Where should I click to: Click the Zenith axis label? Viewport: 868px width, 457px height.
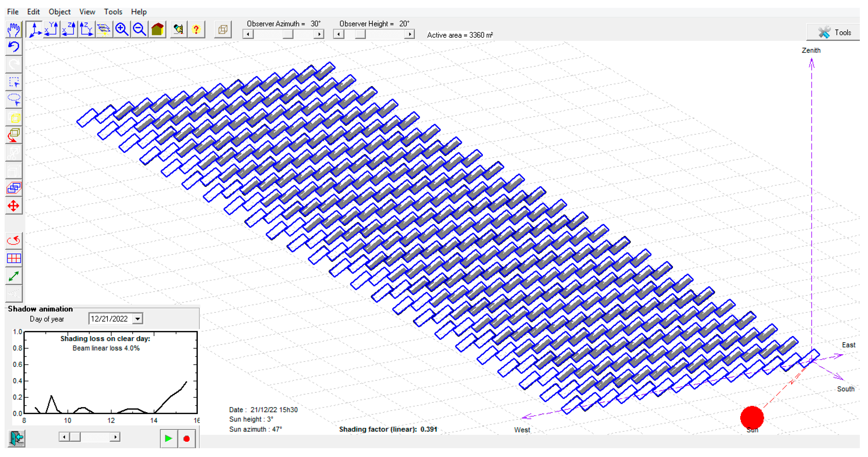point(811,51)
